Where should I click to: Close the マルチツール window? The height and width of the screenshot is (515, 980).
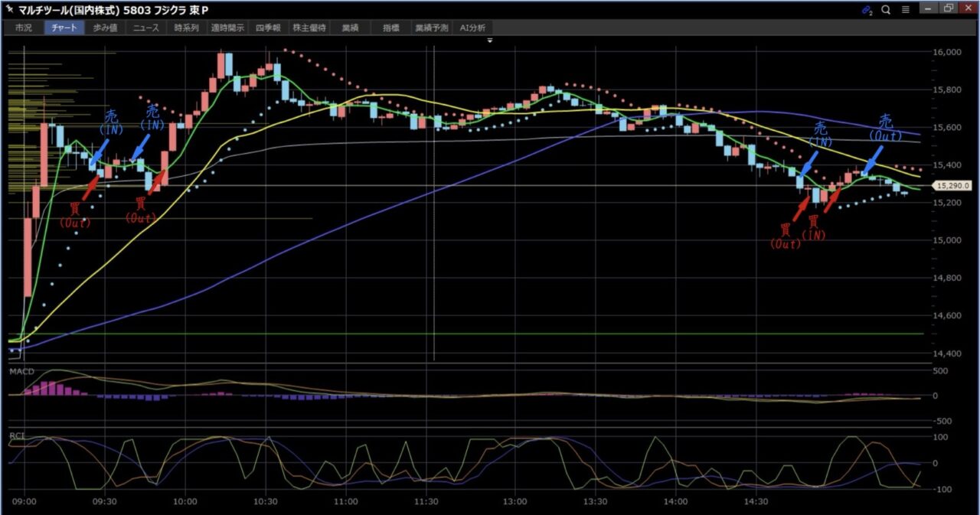pyautogui.click(x=968, y=9)
